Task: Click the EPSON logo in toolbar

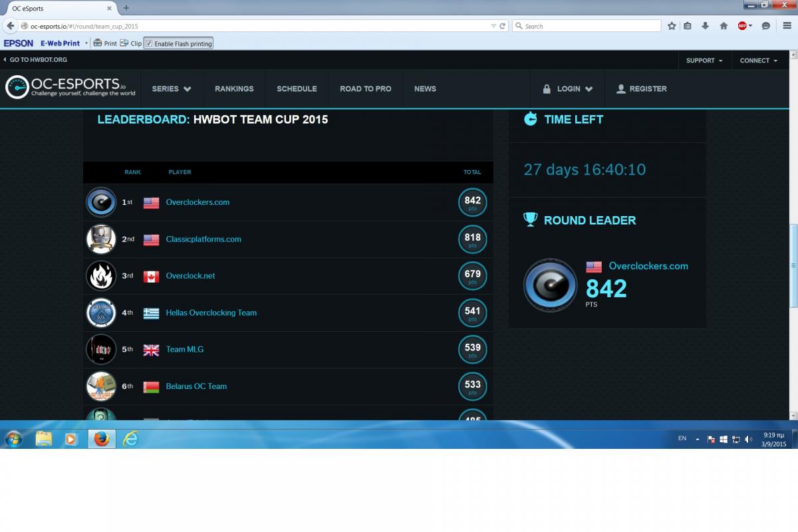Action: 18,43
